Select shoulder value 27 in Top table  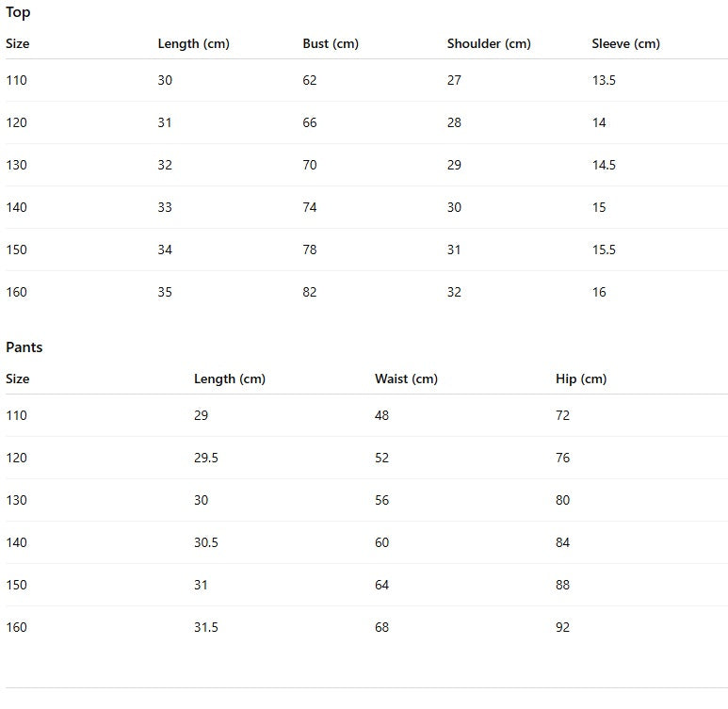tap(454, 80)
